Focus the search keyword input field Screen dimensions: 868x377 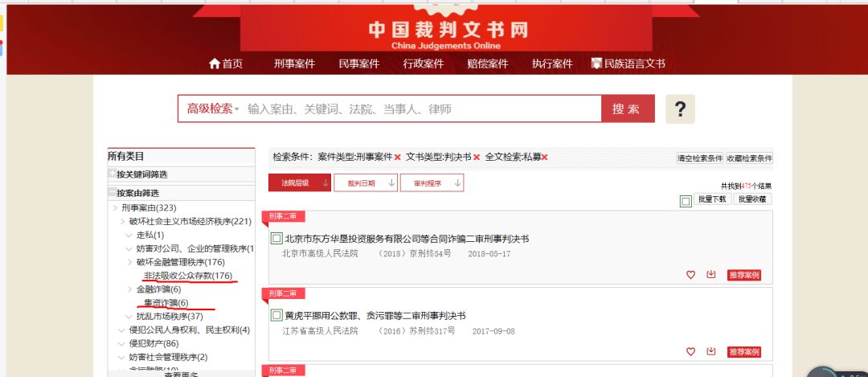pyautogui.click(x=420, y=109)
